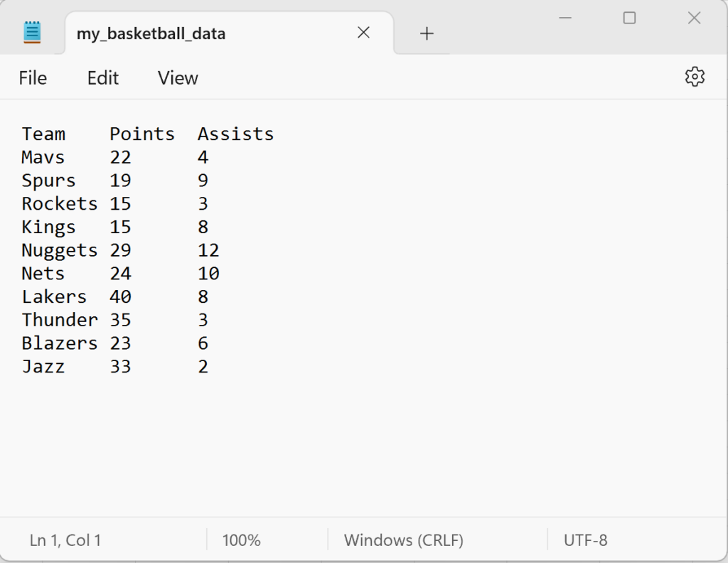
Task: Open the Edit menu
Action: pyautogui.click(x=102, y=78)
